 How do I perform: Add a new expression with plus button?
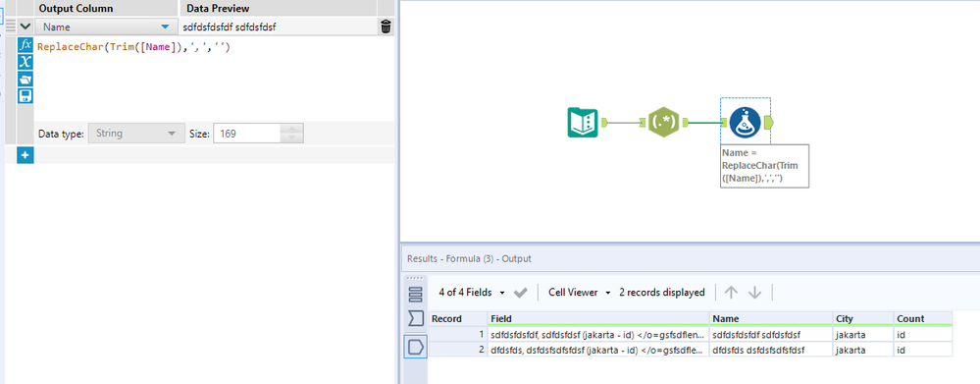pyautogui.click(x=25, y=155)
